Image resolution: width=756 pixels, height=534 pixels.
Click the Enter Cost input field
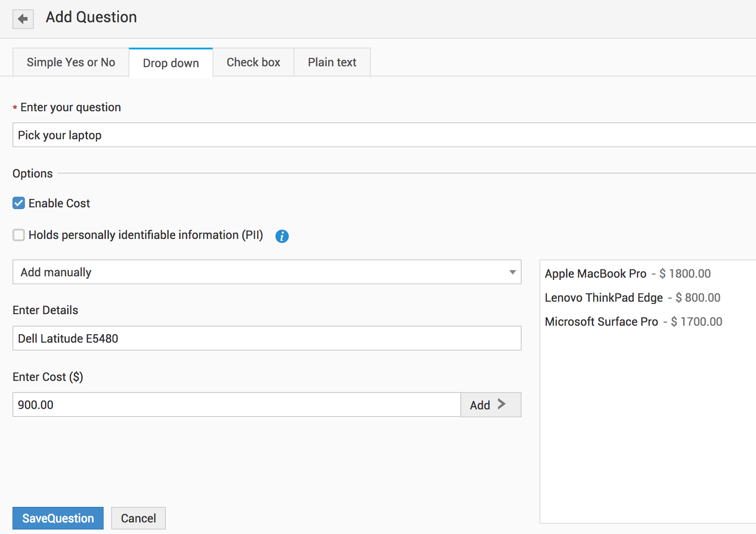point(236,405)
